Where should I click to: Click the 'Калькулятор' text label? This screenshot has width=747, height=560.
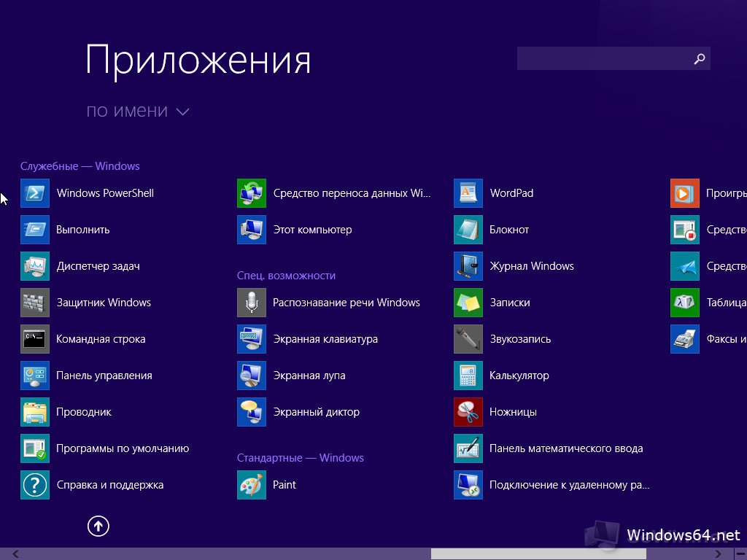click(x=519, y=376)
